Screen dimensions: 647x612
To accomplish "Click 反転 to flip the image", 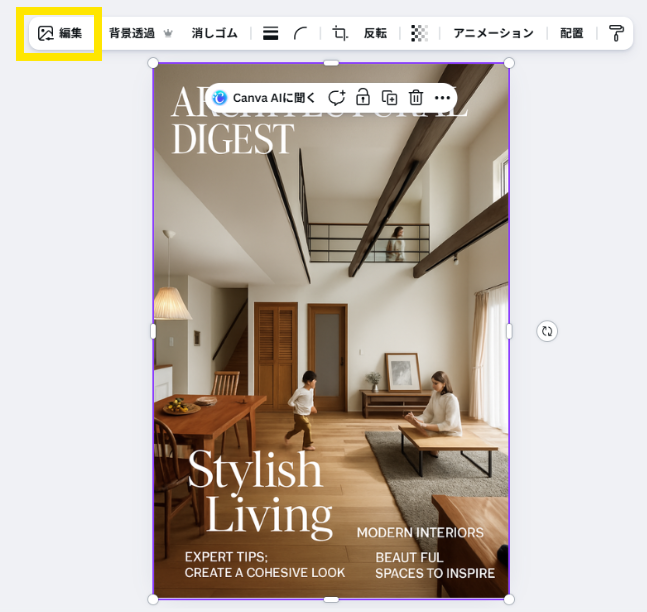I will pos(375,33).
